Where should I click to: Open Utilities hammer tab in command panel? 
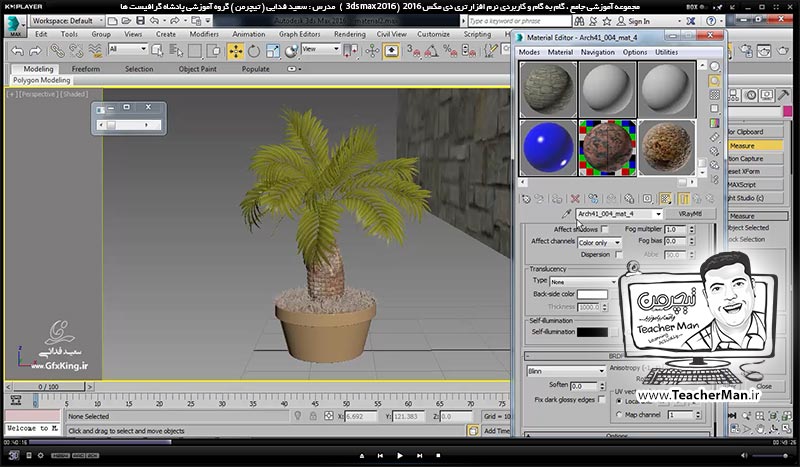[783, 94]
